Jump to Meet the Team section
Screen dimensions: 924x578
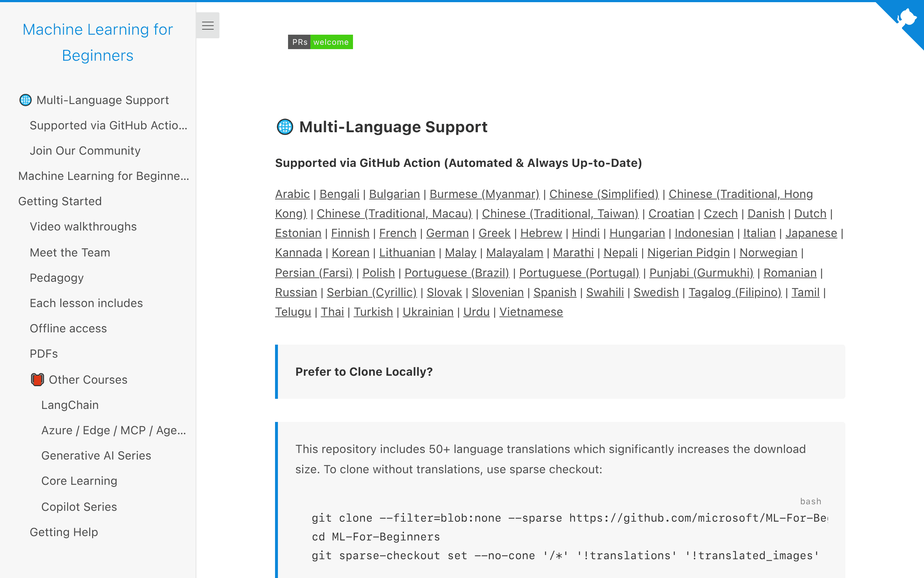coord(70,252)
